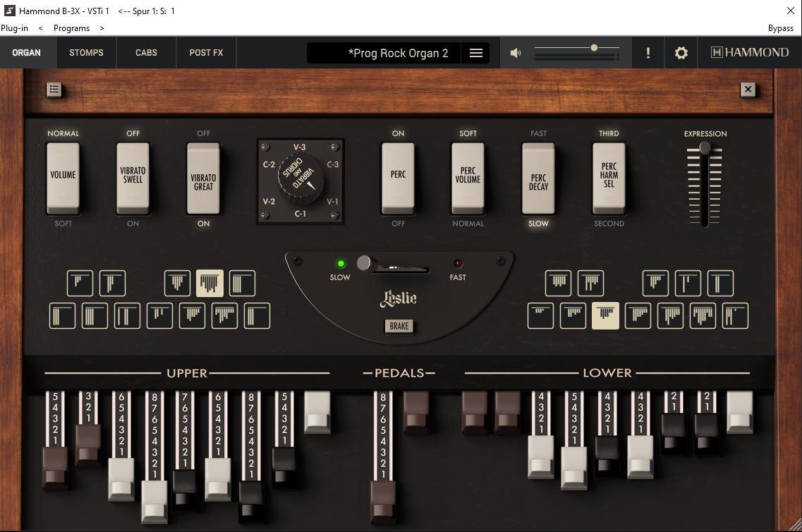
Task: Choose third bottom-row preset key in left bank
Action: [x=128, y=315]
